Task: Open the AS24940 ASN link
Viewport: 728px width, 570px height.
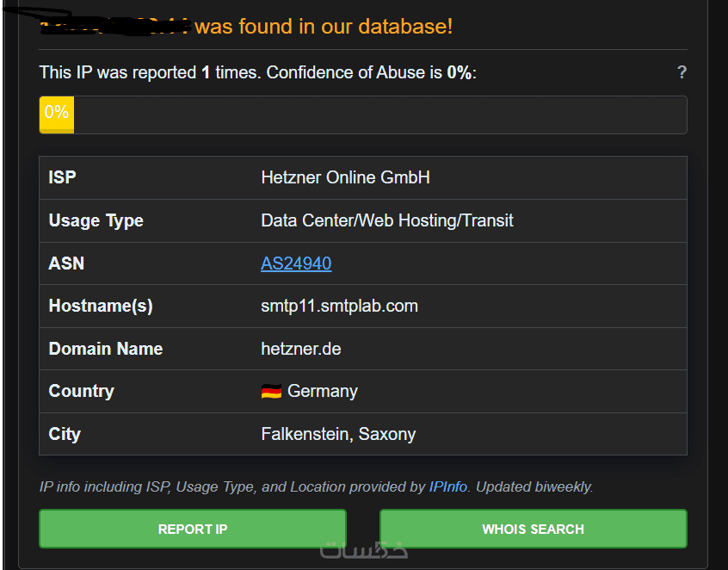Action: click(296, 263)
